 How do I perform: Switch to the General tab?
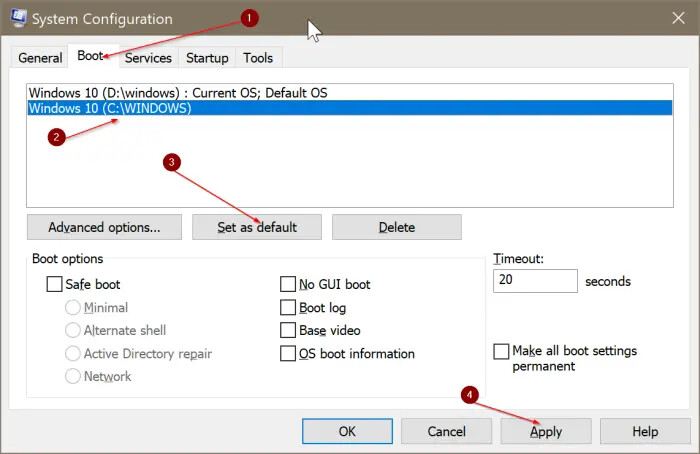tap(40, 58)
